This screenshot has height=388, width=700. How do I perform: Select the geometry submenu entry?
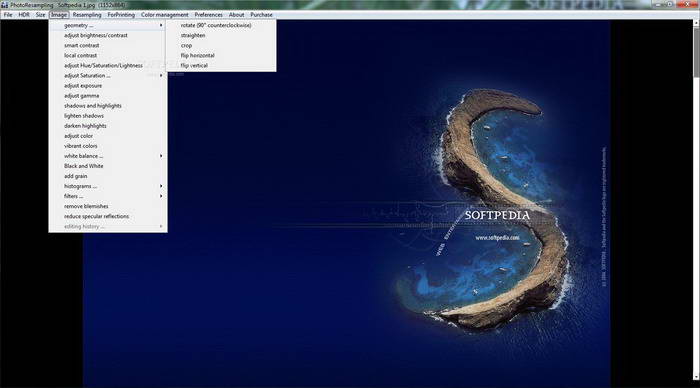(108, 25)
